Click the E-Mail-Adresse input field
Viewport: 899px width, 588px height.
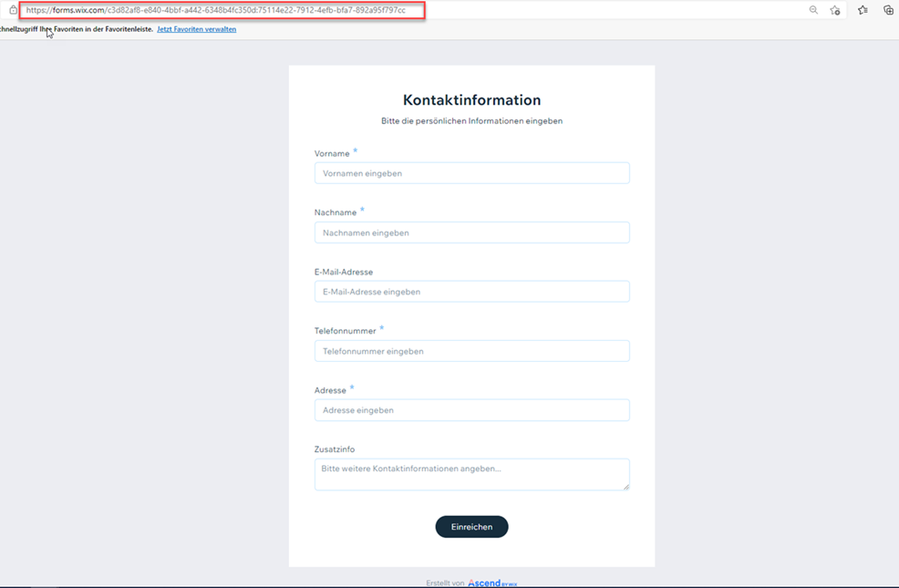(471, 291)
